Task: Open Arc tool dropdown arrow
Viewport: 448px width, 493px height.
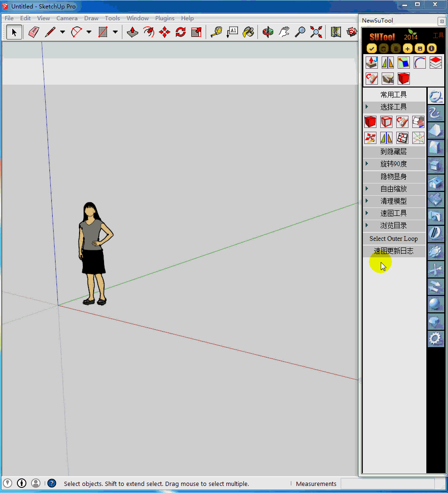Action: (89, 32)
